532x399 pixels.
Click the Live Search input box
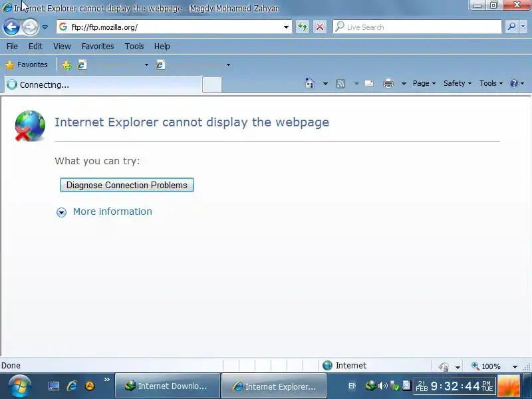click(x=417, y=27)
